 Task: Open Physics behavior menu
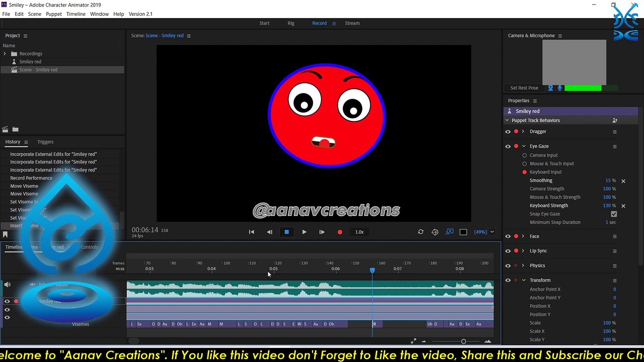tap(614, 265)
